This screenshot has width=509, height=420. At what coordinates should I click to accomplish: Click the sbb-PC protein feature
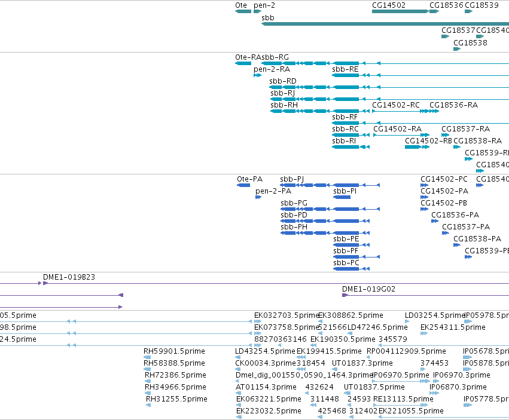coord(351,269)
